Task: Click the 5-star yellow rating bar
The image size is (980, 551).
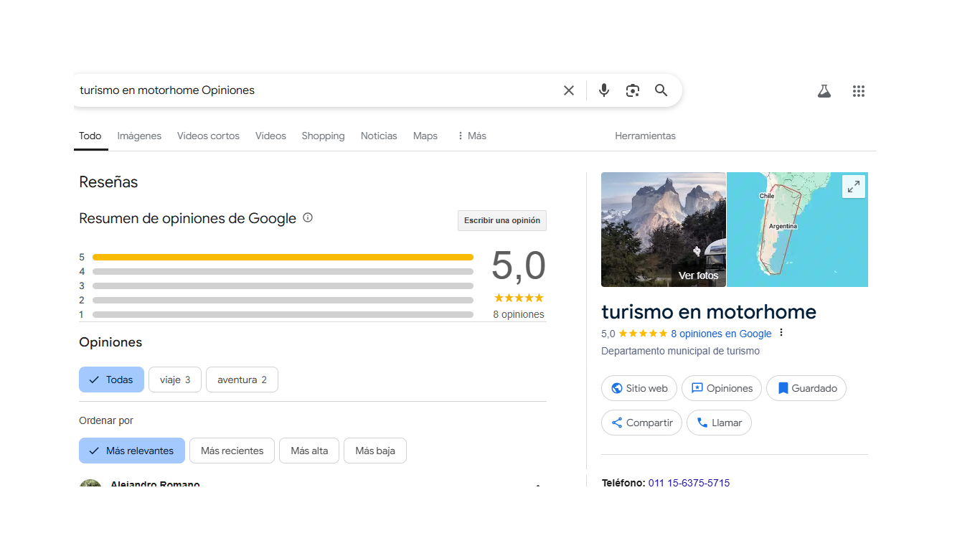Action: point(283,257)
